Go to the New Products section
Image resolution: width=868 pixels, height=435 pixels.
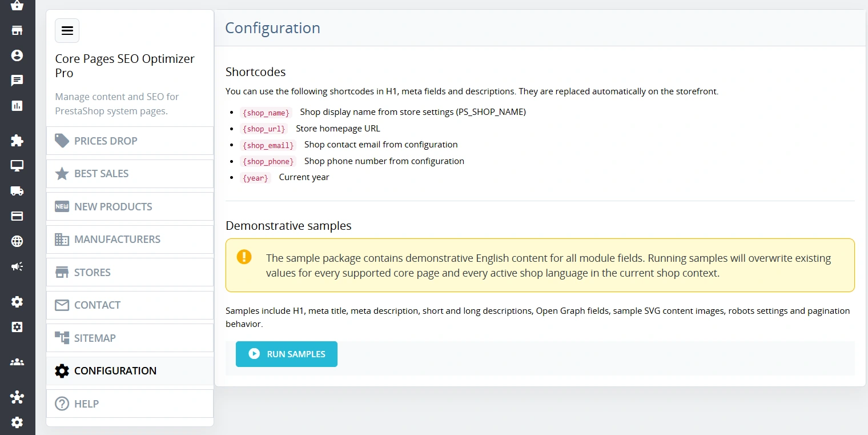pyautogui.click(x=130, y=206)
